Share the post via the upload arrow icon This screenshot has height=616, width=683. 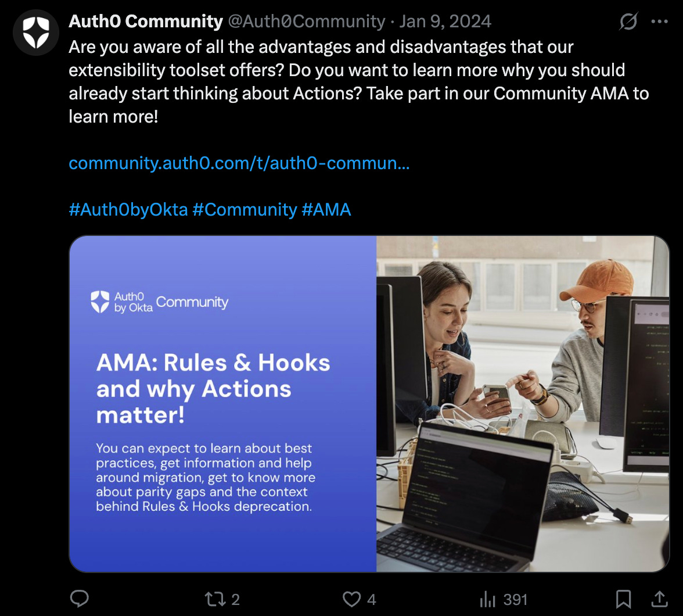[x=660, y=599]
